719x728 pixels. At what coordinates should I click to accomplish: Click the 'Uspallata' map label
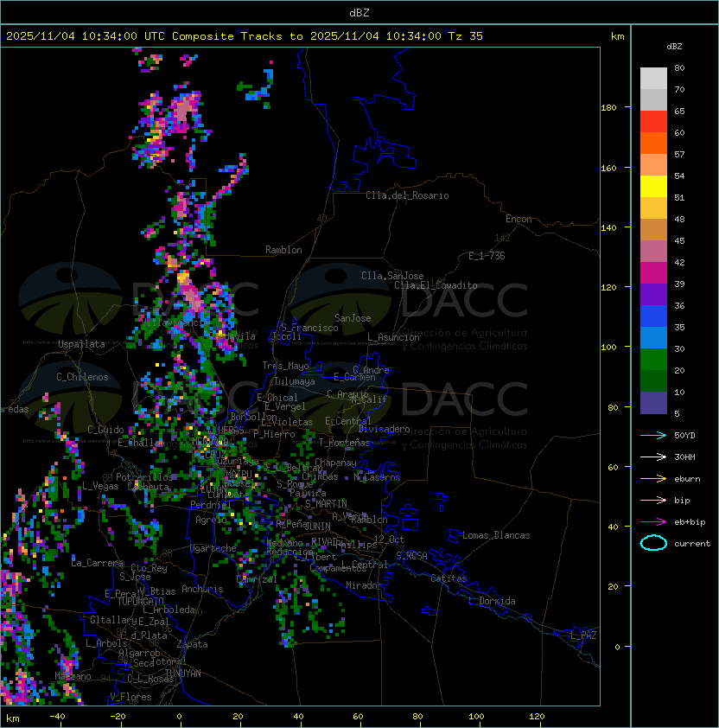pyautogui.click(x=82, y=344)
